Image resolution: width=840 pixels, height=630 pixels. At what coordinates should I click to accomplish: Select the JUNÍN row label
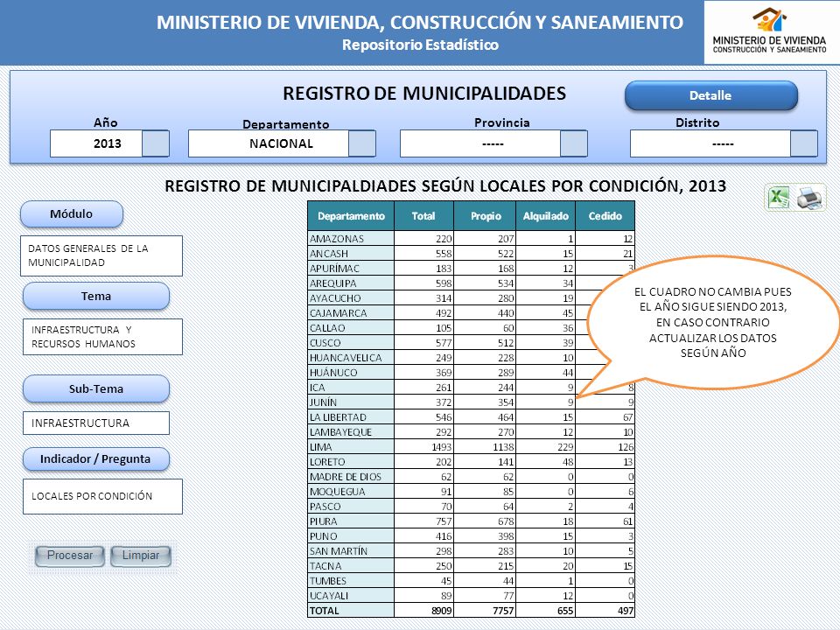pos(351,402)
